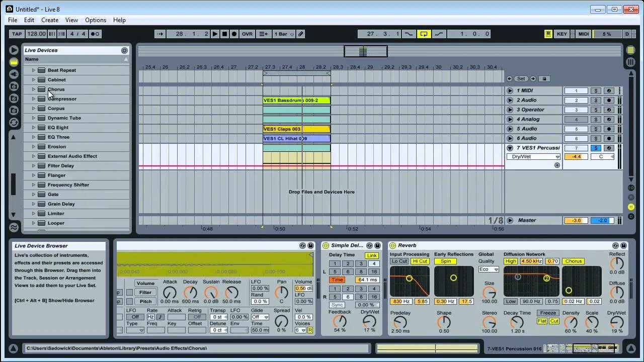Viewport: 644px width, 362px height.
Task: Arm the 2 Audio track
Action: [x=608, y=100]
